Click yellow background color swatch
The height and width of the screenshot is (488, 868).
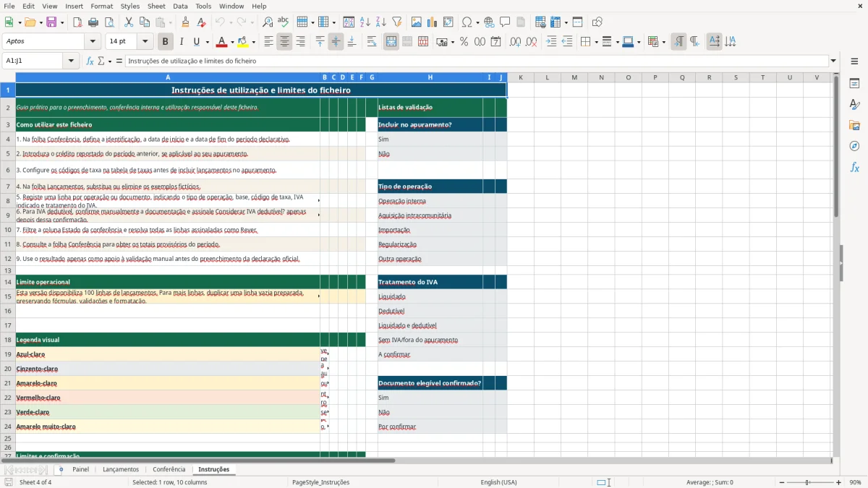[x=243, y=42]
